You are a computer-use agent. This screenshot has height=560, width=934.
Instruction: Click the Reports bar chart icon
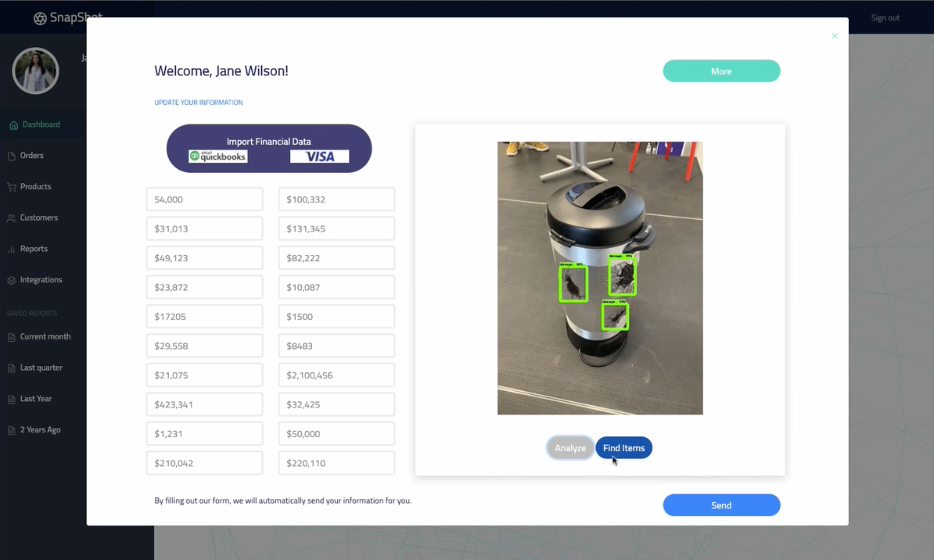tap(12, 249)
